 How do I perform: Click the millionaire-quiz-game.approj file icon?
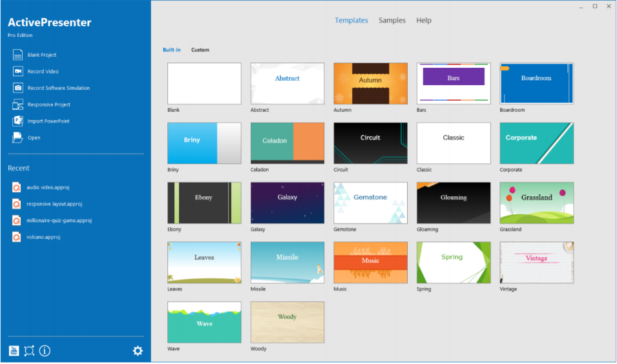point(16,221)
